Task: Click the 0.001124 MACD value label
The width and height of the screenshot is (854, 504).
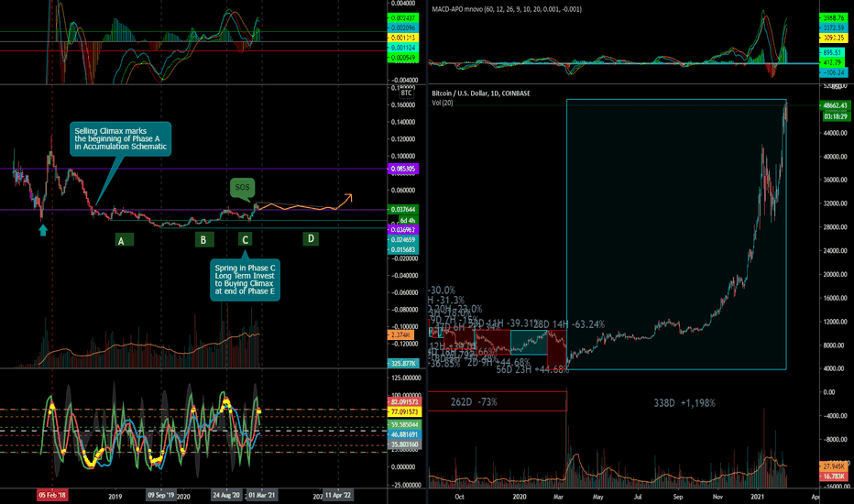Action: tap(402, 48)
